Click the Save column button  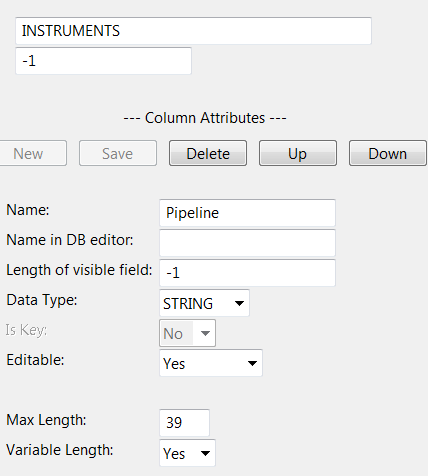[x=118, y=153]
